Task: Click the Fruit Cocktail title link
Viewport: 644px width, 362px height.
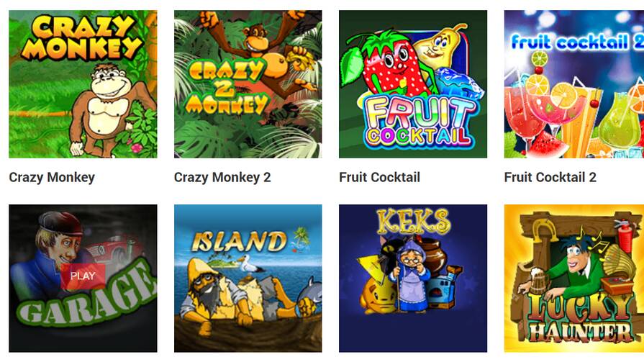Action: [379, 178]
